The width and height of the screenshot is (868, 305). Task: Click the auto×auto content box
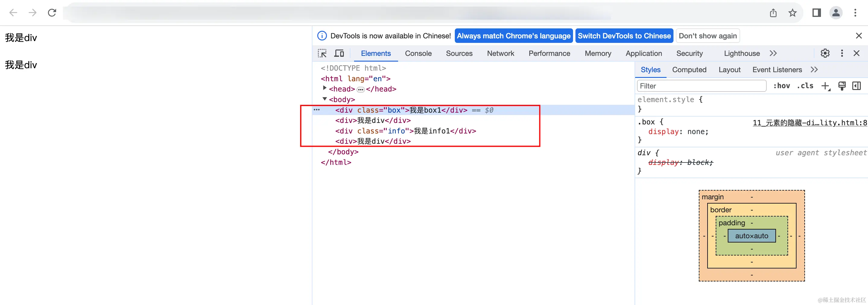click(751, 236)
